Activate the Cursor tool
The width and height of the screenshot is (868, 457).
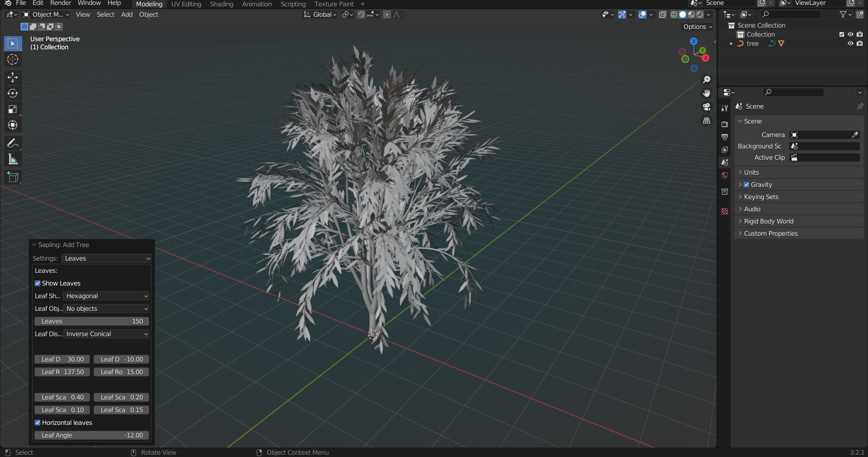[x=13, y=59]
